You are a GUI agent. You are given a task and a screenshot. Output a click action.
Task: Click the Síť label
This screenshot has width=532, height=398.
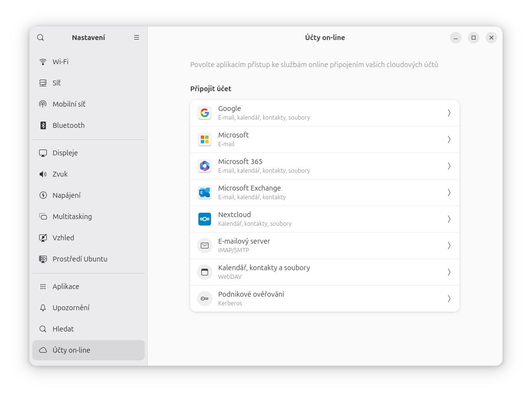56,83
